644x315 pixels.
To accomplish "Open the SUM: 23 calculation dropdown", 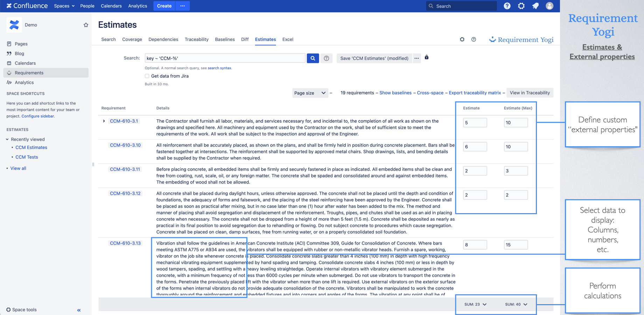I will pos(475,304).
